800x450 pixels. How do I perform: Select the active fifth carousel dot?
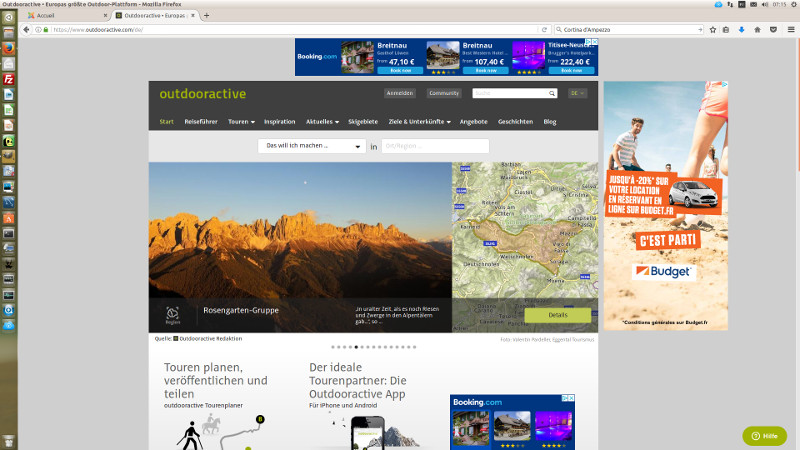point(356,347)
